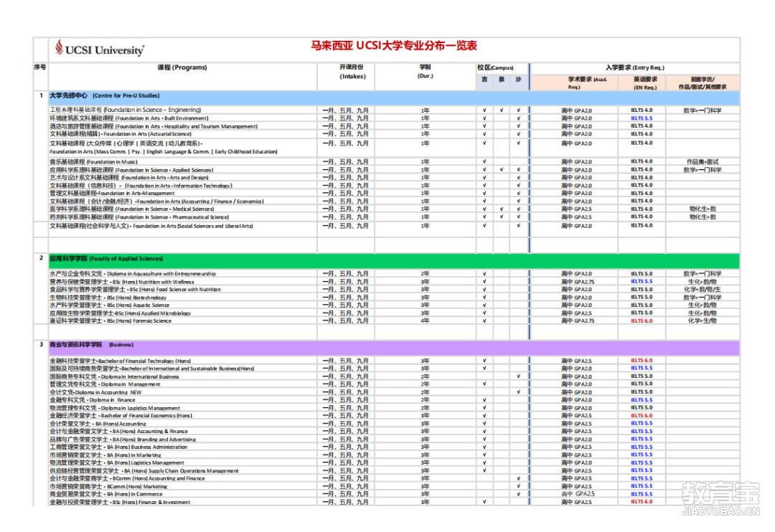Select the 英语要求 (EN Req.) sub-header
The image size is (775, 532).
point(642,82)
